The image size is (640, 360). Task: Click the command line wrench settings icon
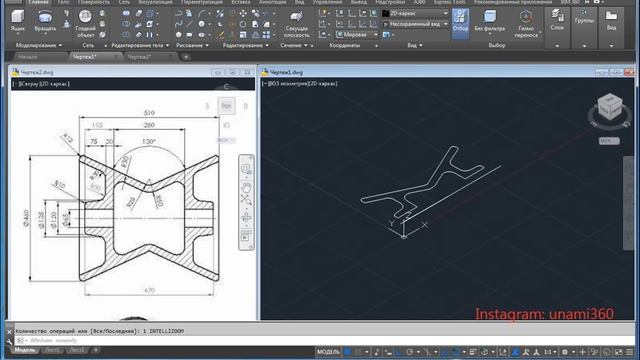click(9, 341)
